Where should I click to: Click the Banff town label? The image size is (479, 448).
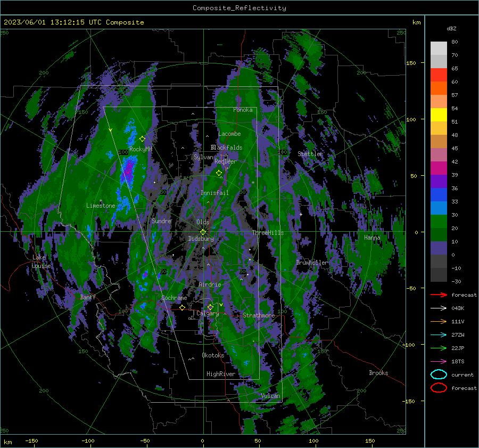coord(88,297)
